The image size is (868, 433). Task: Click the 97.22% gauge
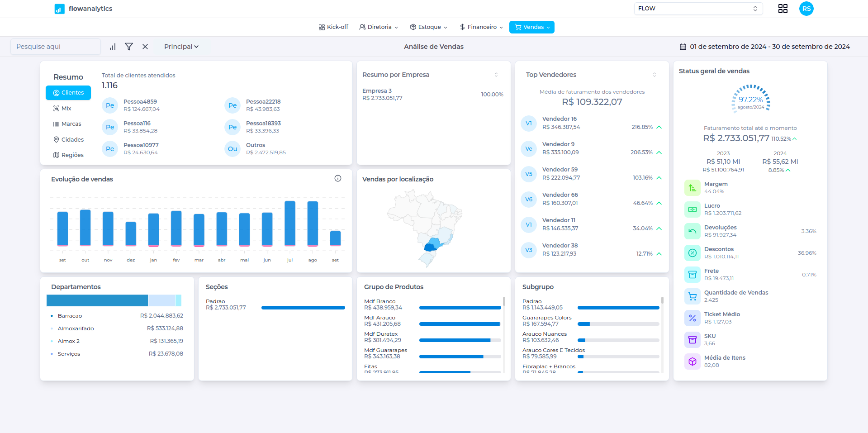[x=751, y=100]
